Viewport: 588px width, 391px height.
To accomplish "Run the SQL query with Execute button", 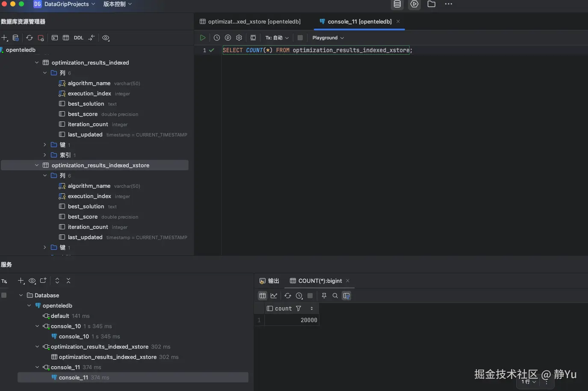I will (203, 38).
